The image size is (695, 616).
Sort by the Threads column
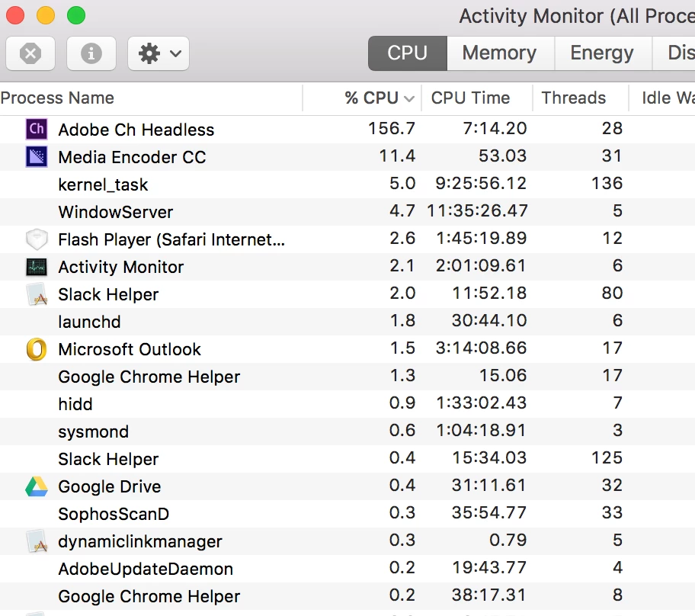(580, 98)
